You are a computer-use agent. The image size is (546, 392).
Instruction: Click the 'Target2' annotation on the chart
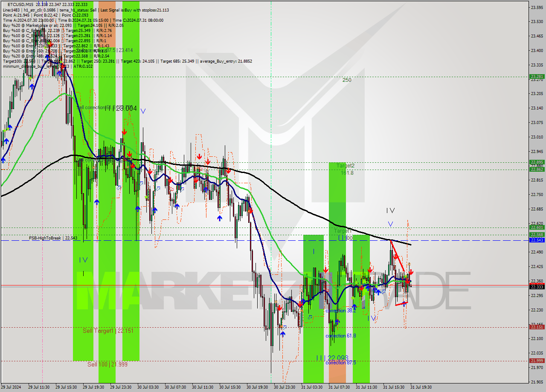point(345,166)
